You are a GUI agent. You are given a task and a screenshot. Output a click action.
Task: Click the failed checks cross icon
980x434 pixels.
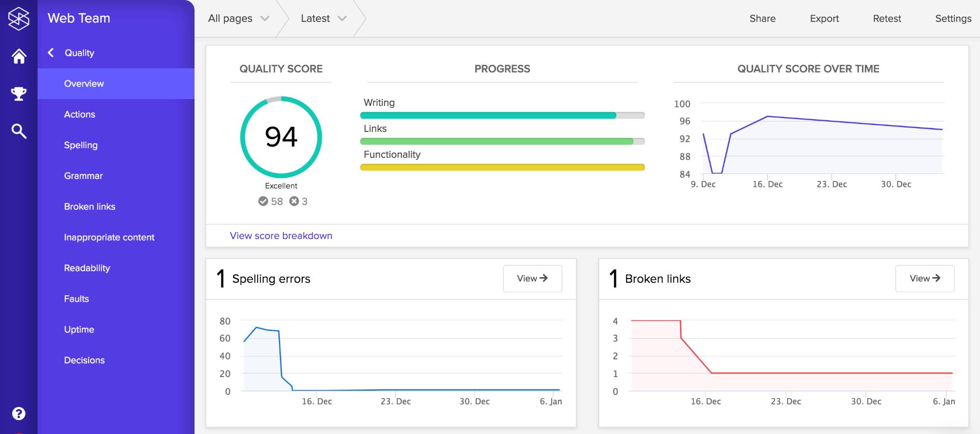coord(294,201)
